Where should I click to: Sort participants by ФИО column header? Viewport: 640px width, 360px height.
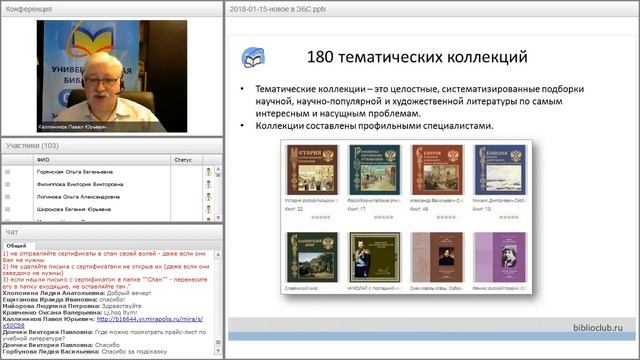[102, 160]
